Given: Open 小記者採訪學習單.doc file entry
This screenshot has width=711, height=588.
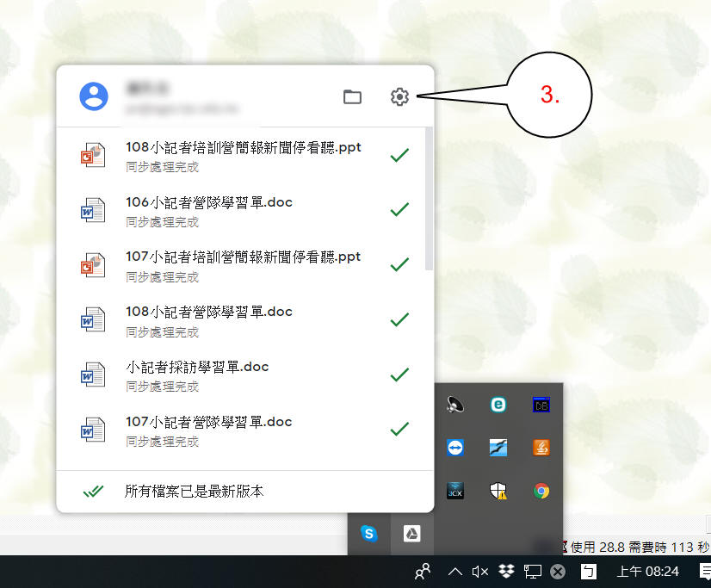Looking at the screenshot, I should [241, 374].
